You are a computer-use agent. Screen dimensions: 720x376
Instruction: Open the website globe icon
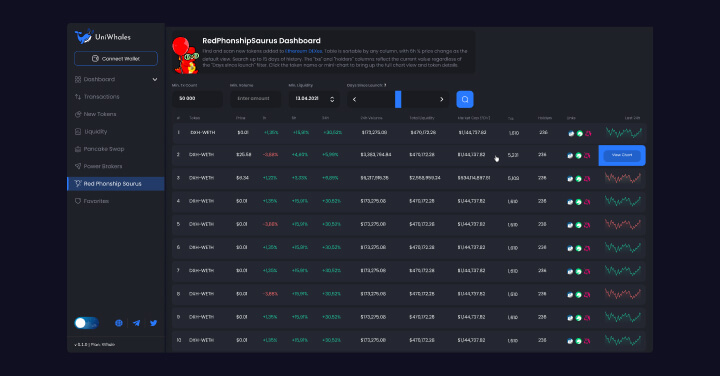point(118,323)
